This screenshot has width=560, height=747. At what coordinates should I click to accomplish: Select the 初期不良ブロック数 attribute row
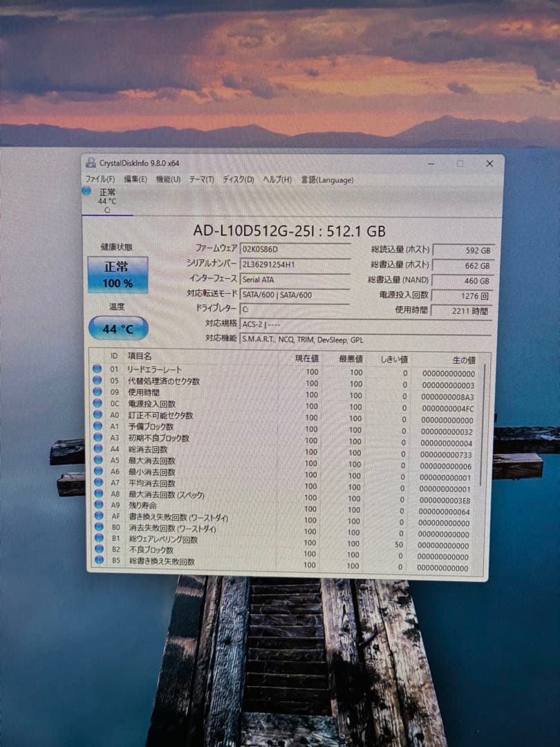(286, 439)
